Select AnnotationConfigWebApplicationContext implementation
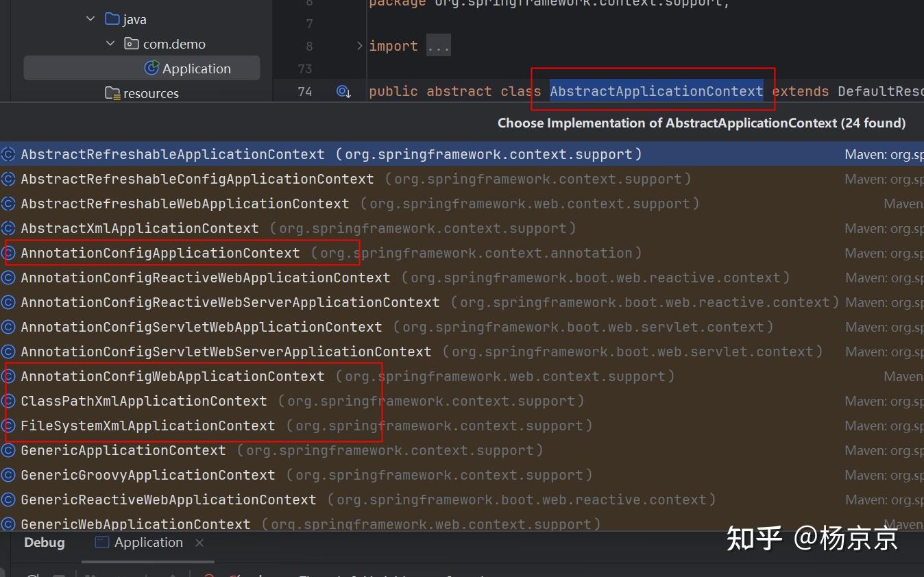 click(462, 376)
